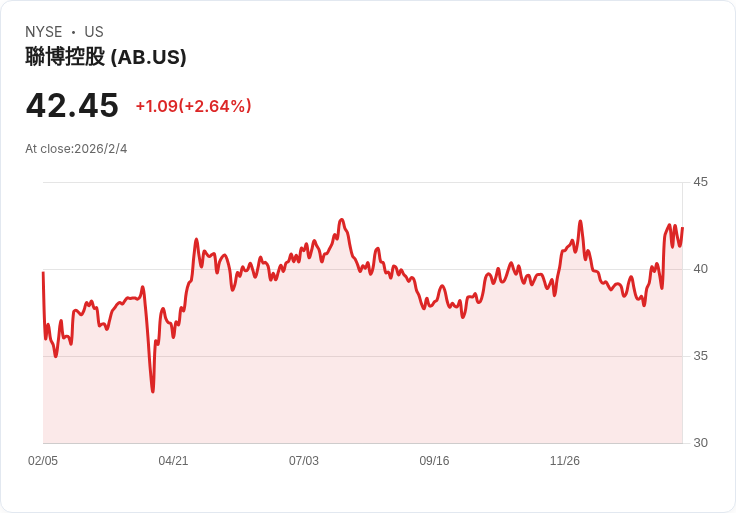The image size is (736, 513).
Task: Click the 09/16 date axis label
Action: [434, 460]
